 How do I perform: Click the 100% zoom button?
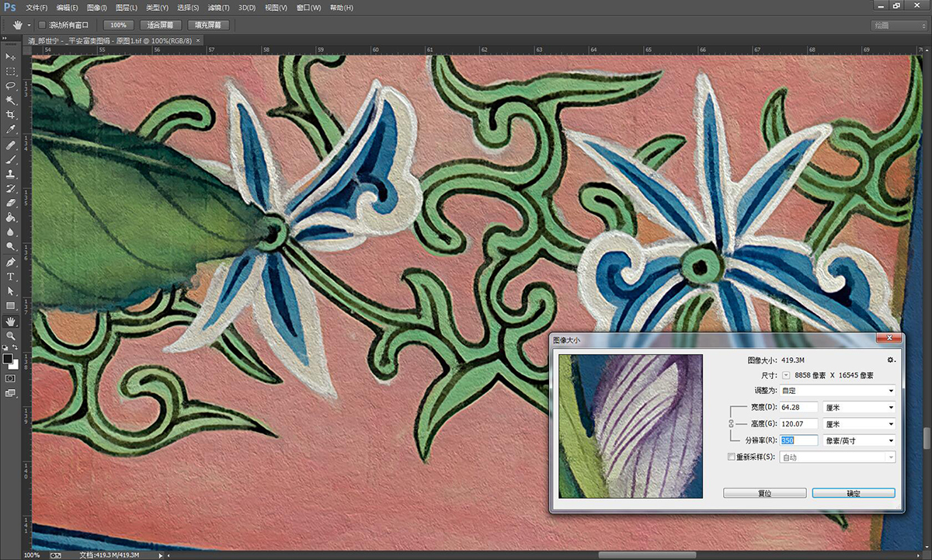[118, 25]
